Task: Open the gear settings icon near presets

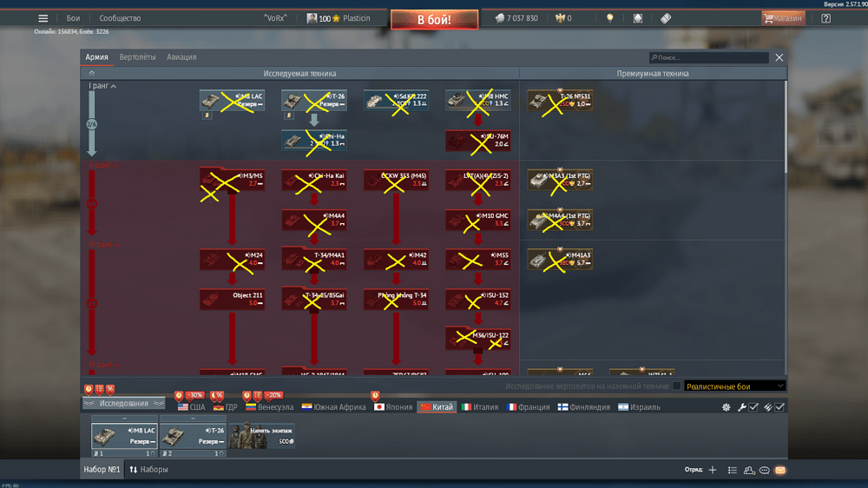Action: 726,407
